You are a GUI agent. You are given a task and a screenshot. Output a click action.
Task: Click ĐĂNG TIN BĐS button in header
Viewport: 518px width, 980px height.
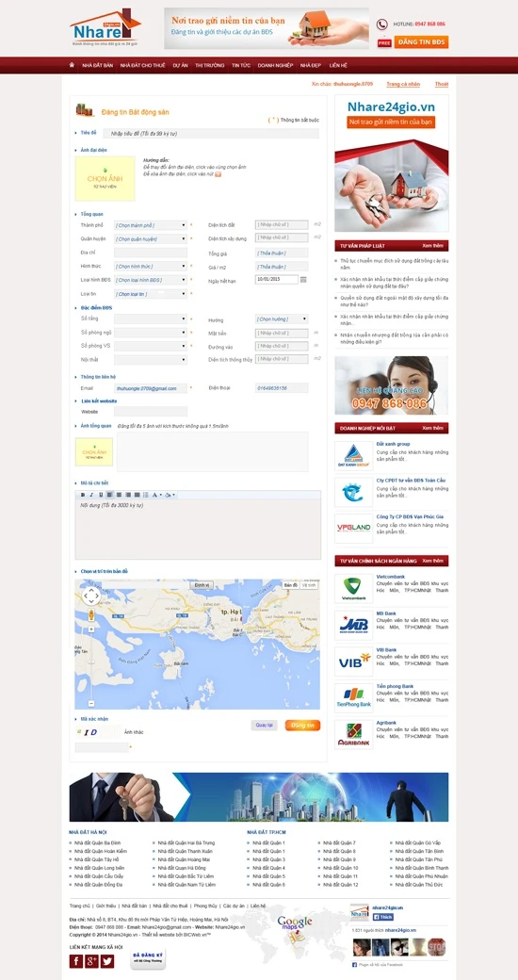coord(421,41)
